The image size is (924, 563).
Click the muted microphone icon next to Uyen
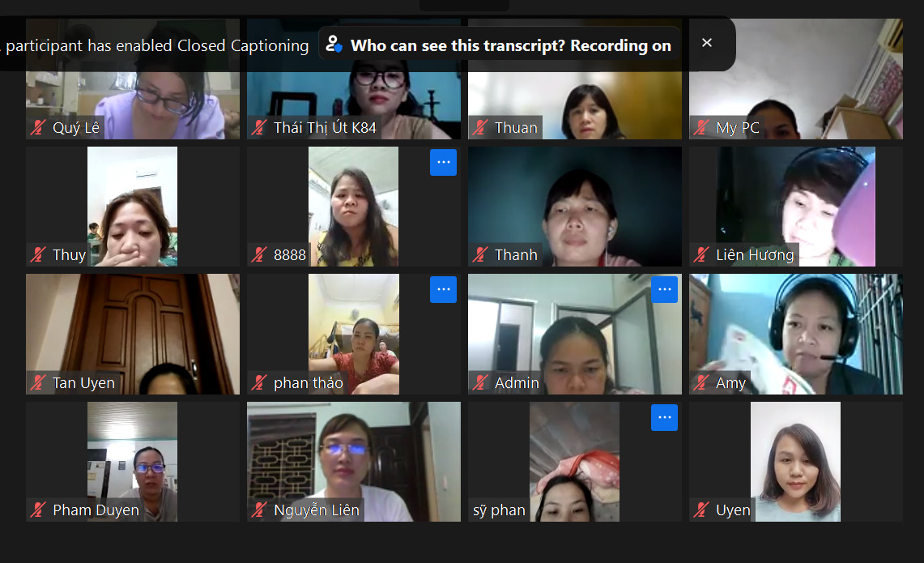point(701,510)
